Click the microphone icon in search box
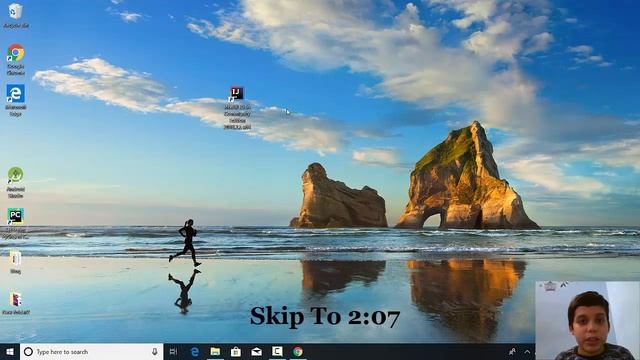 (x=155, y=351)
